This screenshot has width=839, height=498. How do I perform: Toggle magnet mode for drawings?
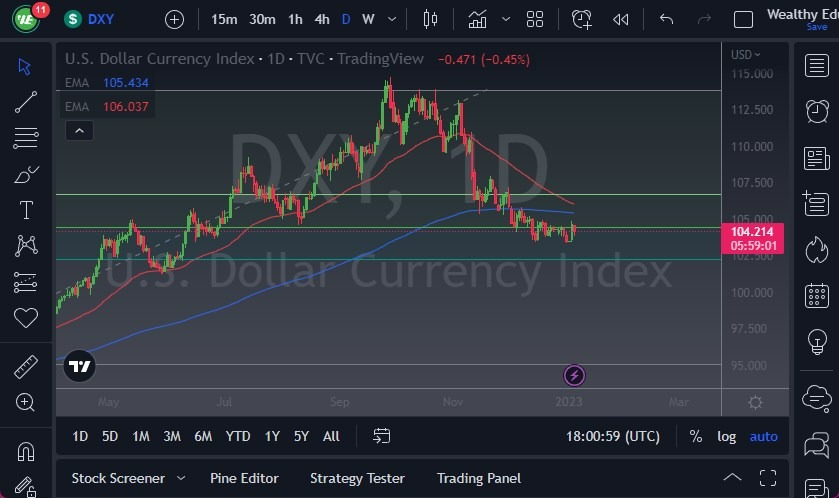(x=26, y=451)
